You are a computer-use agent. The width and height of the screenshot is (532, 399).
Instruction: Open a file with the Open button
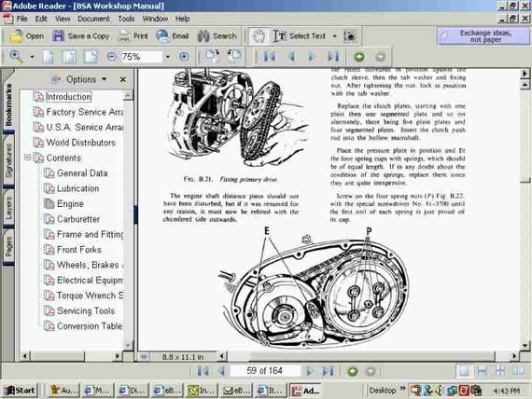(x=26, y=36)
